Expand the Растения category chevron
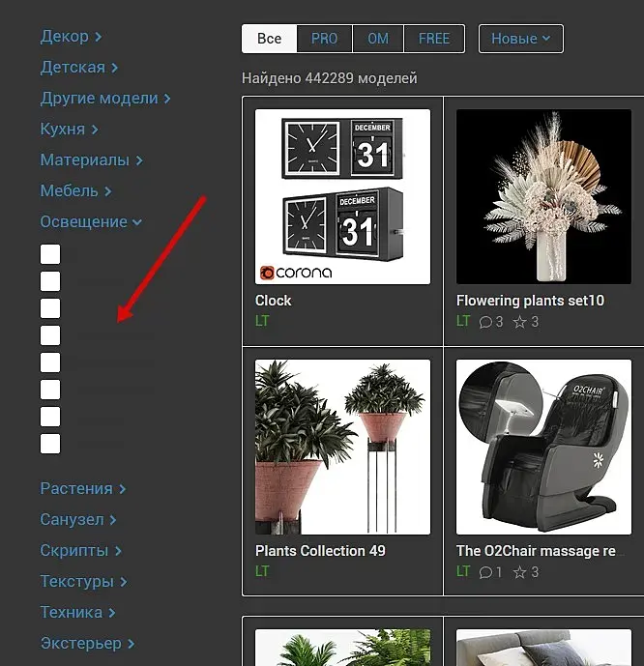The width and height of the screenshot is (644, 666). pos(123,489)
